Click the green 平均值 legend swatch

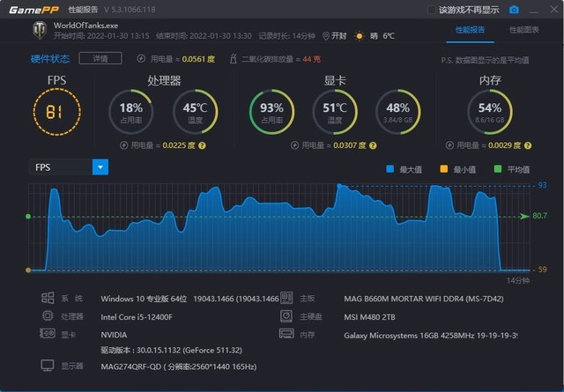pyautogui.click(x=498, y=169)
